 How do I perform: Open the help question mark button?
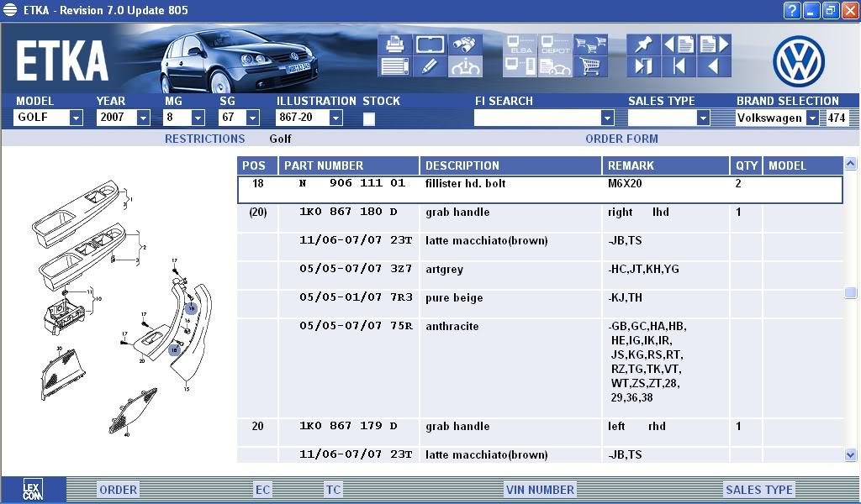791,10
